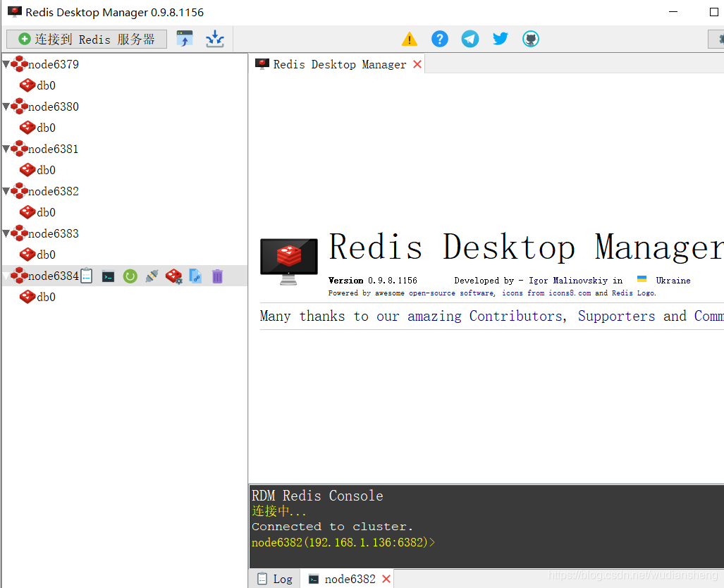Switch to the node6382 console tab

(x=348, y=578)
